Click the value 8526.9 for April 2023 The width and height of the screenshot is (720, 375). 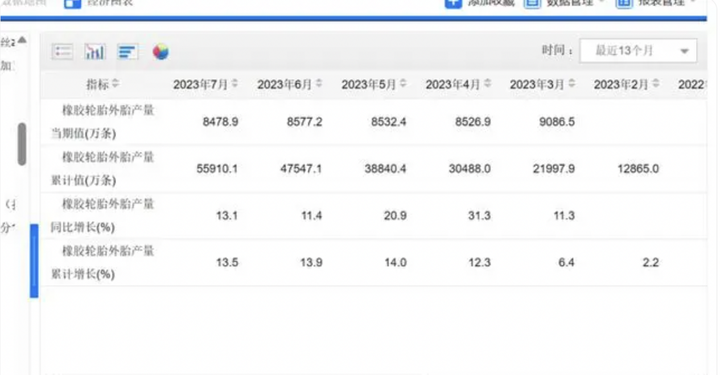473,122
